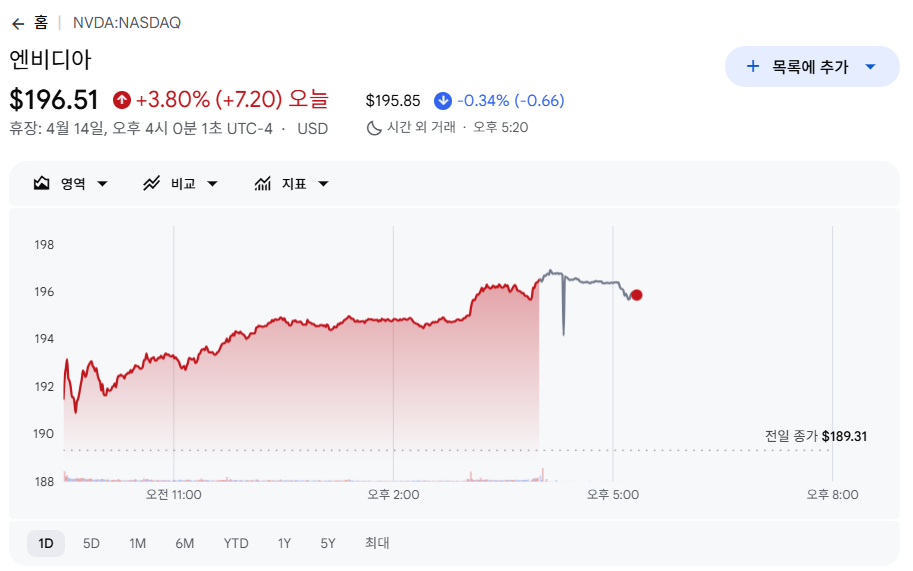Expand the 영역 chart type dropdown
The width and height of the screenshot is (913, 571).
[x=102, y=184]
